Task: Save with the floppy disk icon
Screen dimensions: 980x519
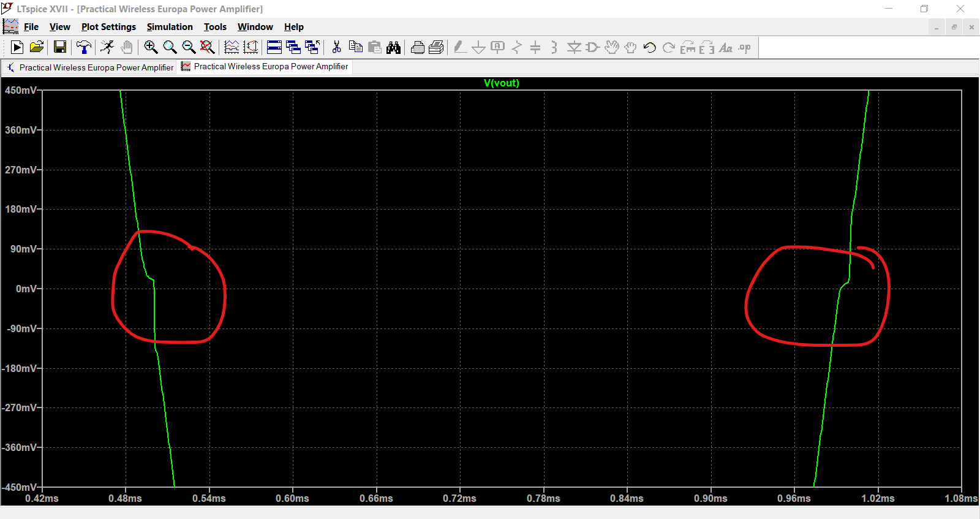Action: 60,47
